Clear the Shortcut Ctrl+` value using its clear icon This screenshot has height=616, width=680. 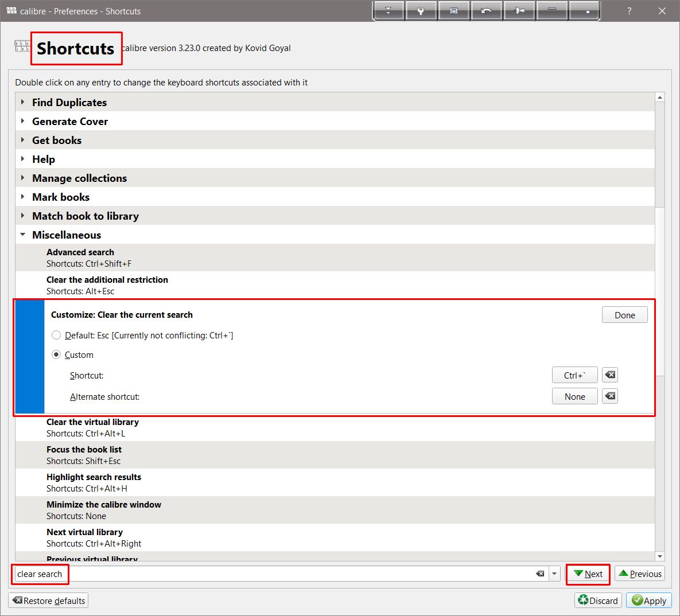tap(610, 375)
